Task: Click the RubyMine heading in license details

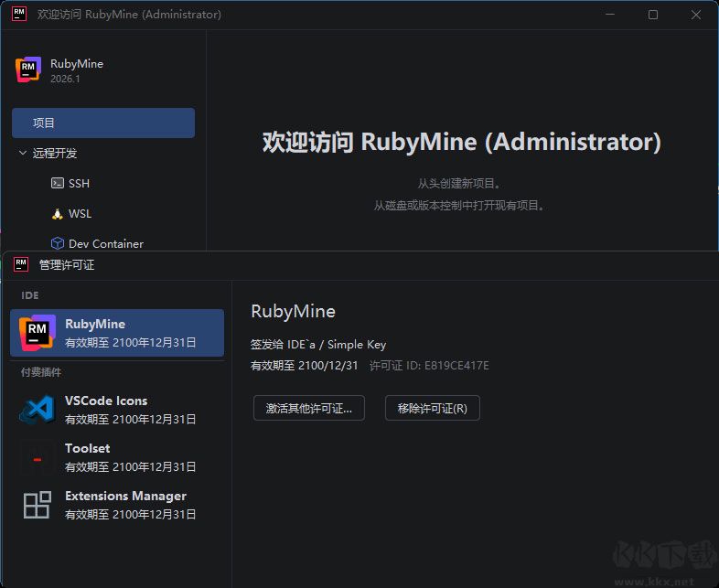Action: pyautogui.click(x=293, y=312)
